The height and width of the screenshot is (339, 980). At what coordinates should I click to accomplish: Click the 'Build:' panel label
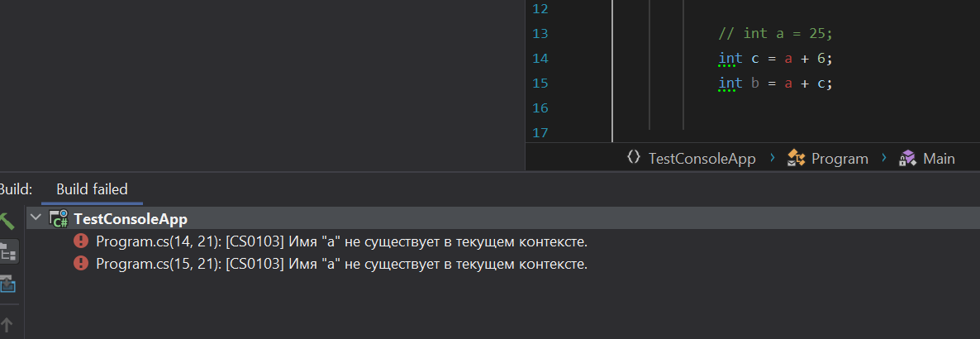(16, 189)
